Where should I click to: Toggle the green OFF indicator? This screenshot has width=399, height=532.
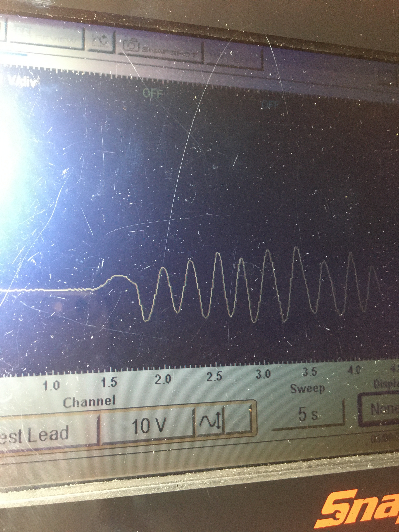153,93
